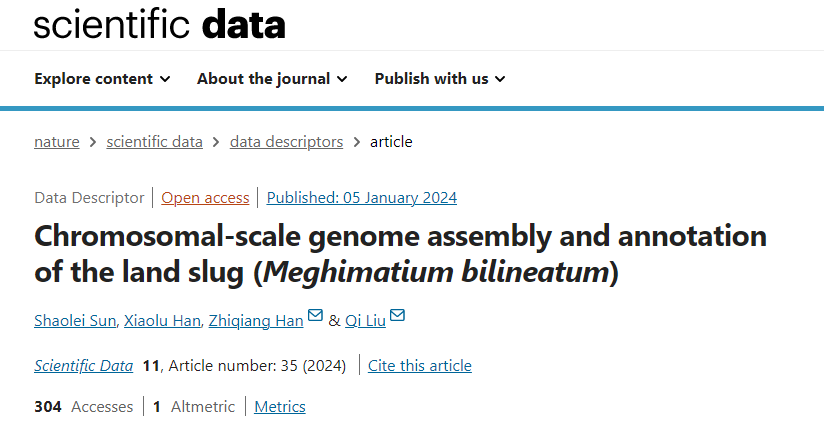
Task: Open Cite this article link
Action: click(420, 366)
